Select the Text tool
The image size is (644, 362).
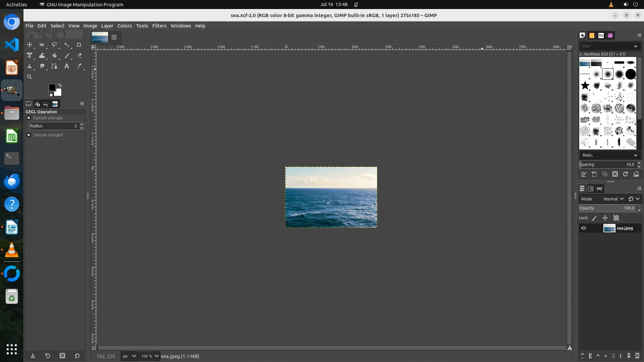click(x=67, y=66)
